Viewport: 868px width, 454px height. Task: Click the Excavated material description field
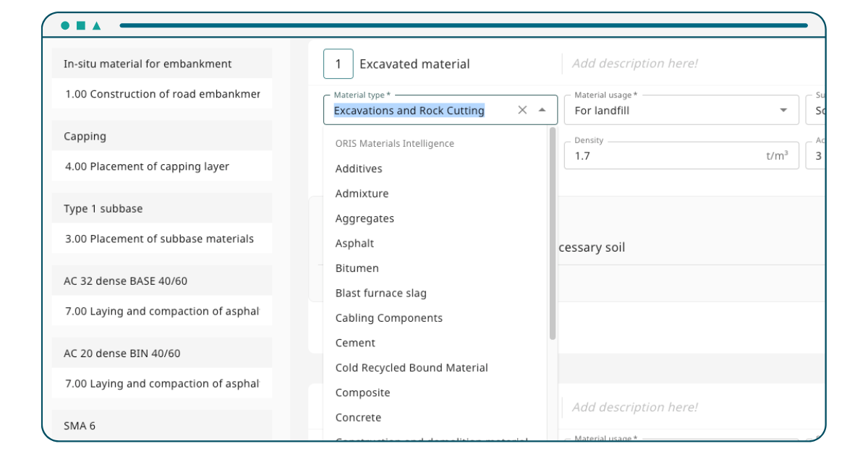(x=634, y=64)
